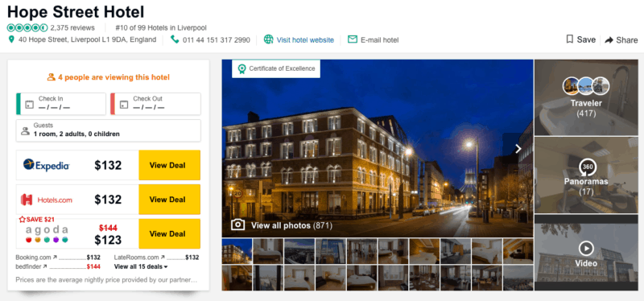Screen dimensions: 644x301
Task: Click View Deal for Expedia
Action: (170, 165)
